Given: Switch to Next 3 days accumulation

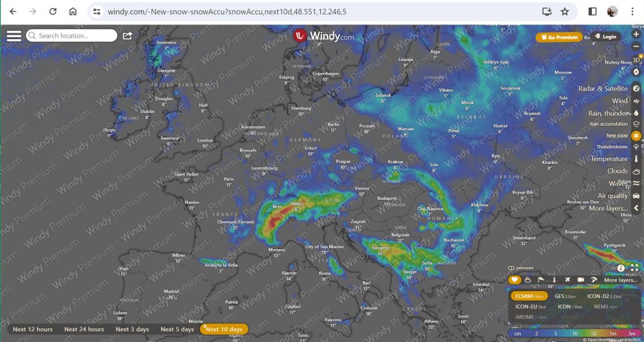Looking at the screenshot, I should click(132, 329).
